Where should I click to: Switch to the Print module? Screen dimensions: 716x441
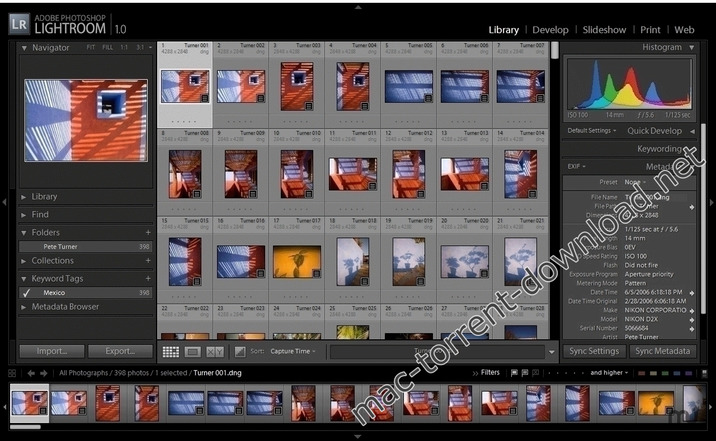[650, 30]
